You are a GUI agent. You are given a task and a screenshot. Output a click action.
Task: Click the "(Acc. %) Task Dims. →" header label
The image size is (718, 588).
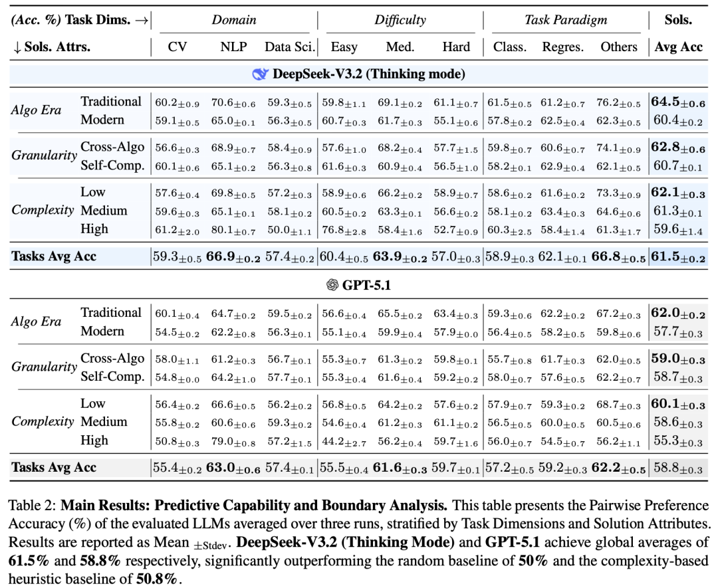coord(79,20)
